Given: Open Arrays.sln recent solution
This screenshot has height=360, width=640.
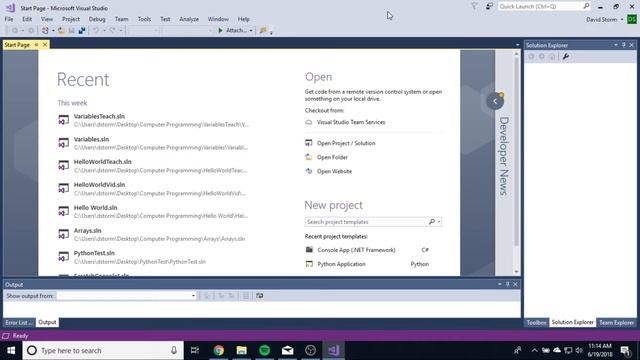Looking at the screenshot, I should tap(153, 235).
